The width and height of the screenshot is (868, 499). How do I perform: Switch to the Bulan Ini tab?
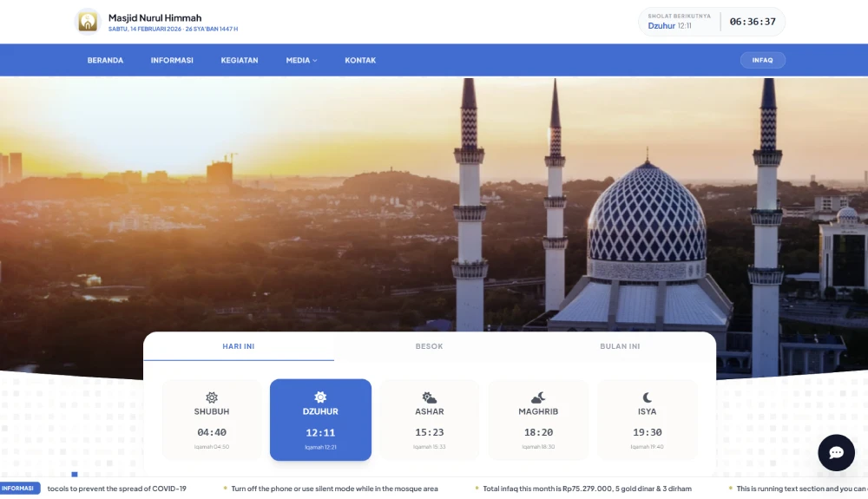click(x=620, y=346)
